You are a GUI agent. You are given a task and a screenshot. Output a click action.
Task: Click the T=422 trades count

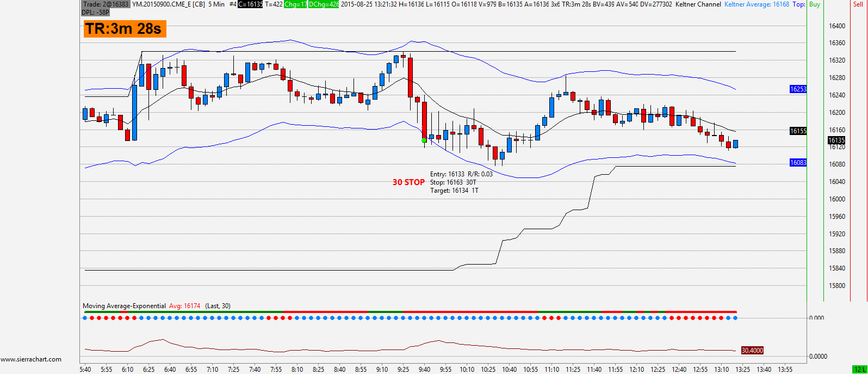[x=274, y=4]
